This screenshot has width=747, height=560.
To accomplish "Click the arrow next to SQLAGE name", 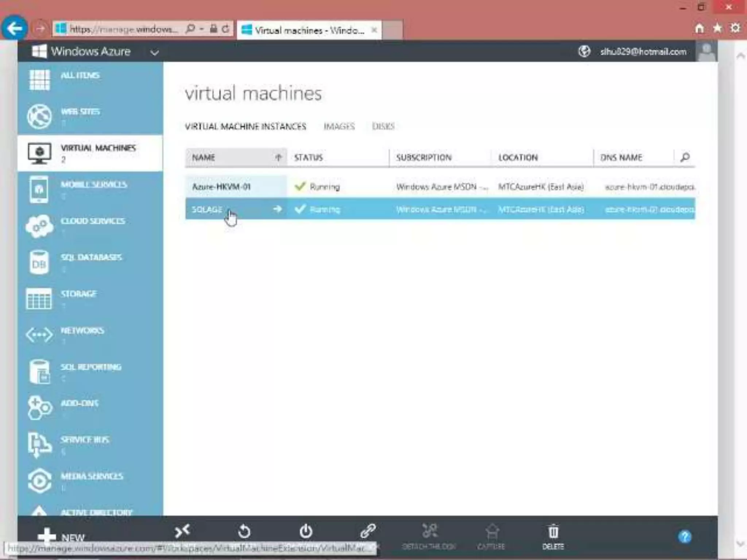I will pyautogui.click(x=277, y=209).
